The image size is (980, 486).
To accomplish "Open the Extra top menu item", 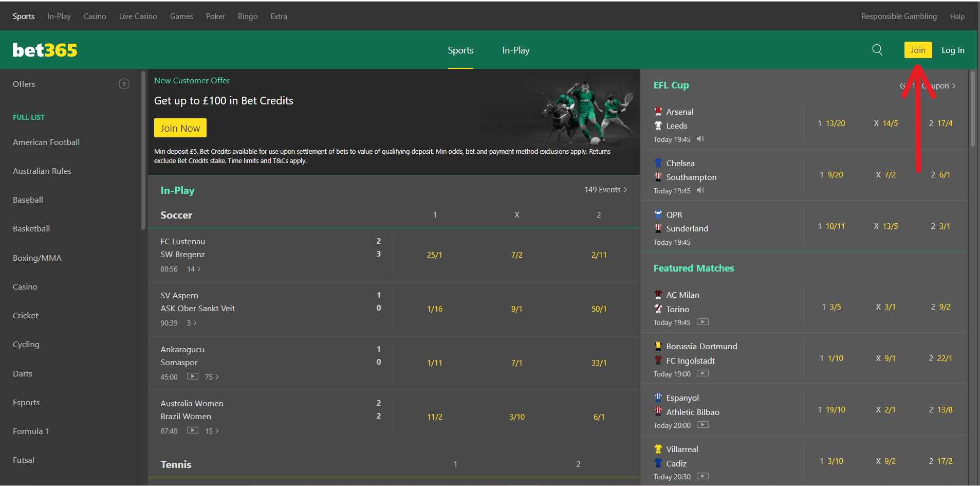I will [x=279, y=16].
